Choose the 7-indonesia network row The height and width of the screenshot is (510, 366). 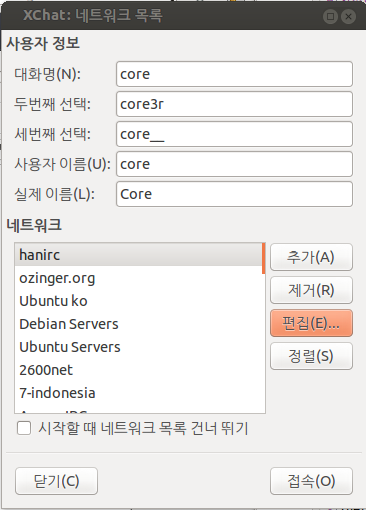pyautogui.click(x=138, y=393)
